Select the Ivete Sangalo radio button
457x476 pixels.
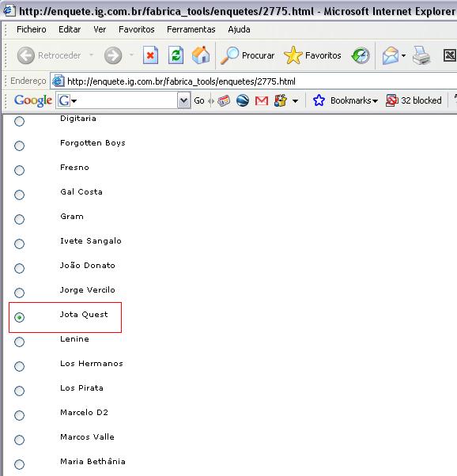pyautogui.click(x=20, y=244)
